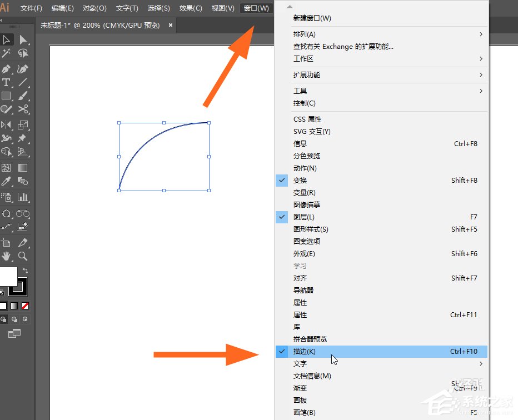Open the 效果(C) menu

190,8
